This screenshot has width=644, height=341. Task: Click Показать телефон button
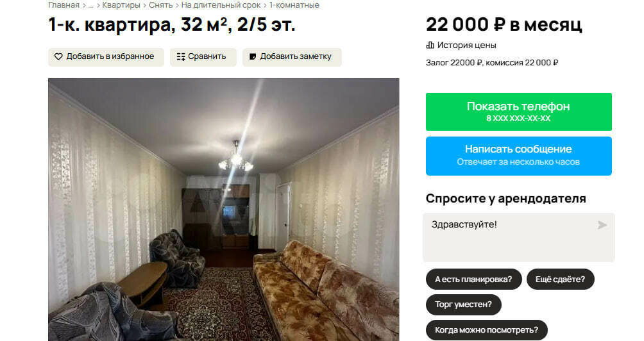point(519,112)
